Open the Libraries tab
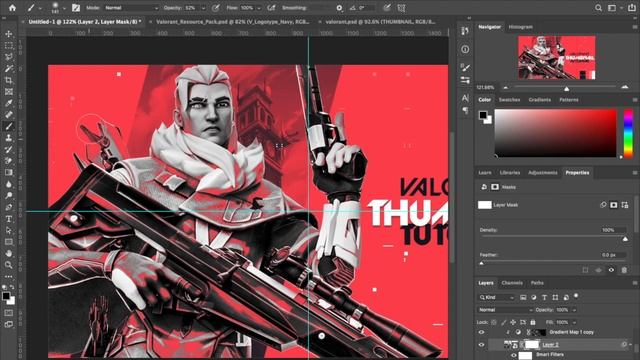 point(510,173)
